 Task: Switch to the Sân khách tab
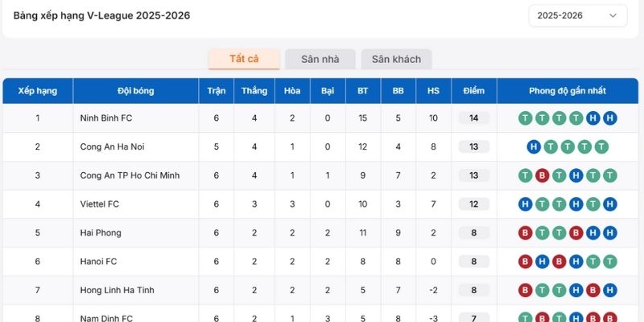(x=396, y=59)
